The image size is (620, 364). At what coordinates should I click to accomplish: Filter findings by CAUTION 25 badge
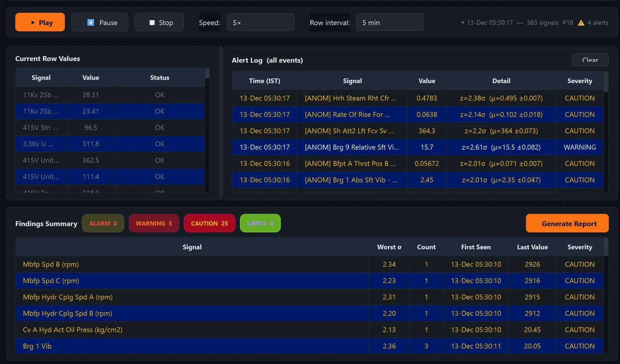point(209,223)
